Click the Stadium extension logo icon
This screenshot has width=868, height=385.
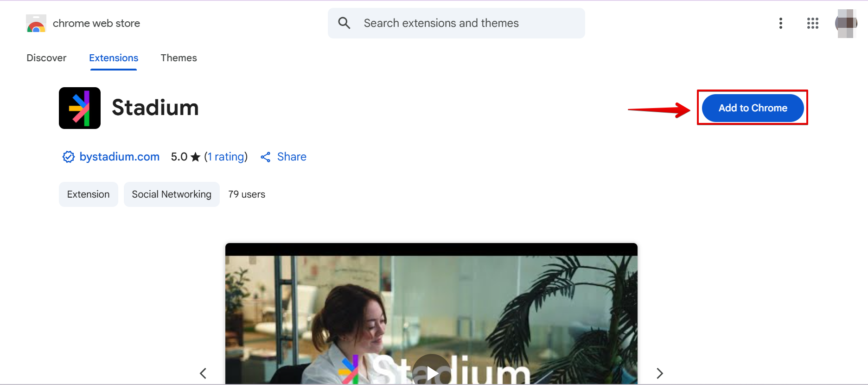click(x=80, y=108)
